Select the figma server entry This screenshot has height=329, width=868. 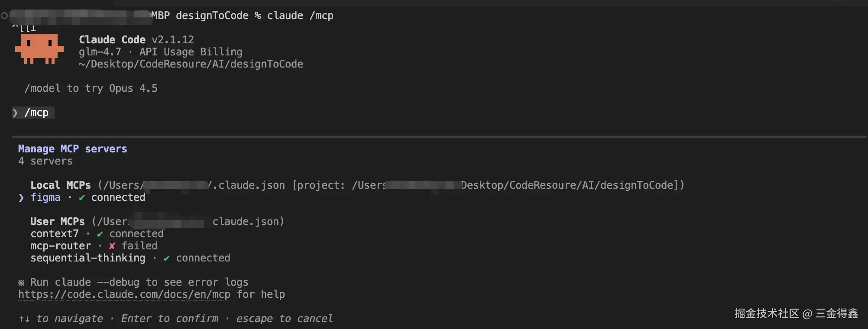pyautogui.click(x=45, y=197)
